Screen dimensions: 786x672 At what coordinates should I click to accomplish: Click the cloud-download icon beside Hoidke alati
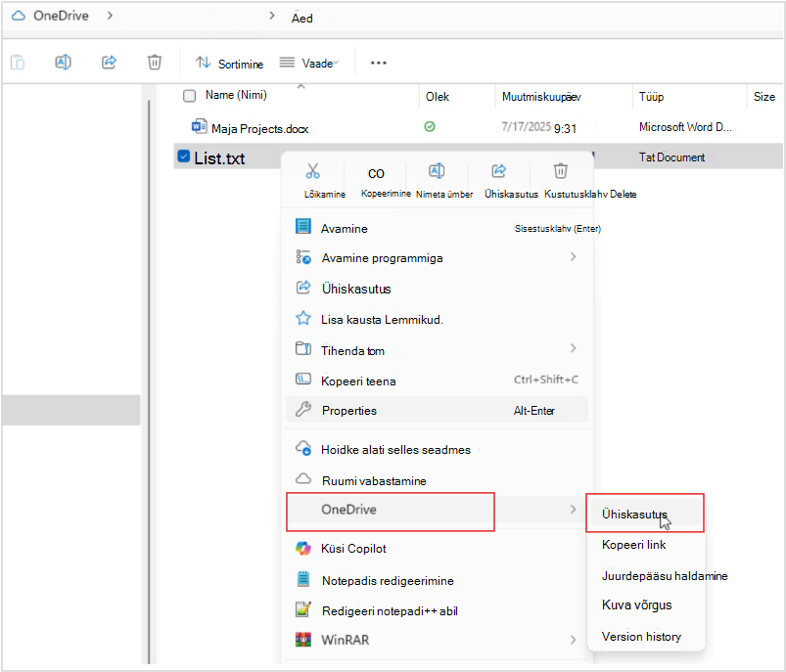point(303,447)
